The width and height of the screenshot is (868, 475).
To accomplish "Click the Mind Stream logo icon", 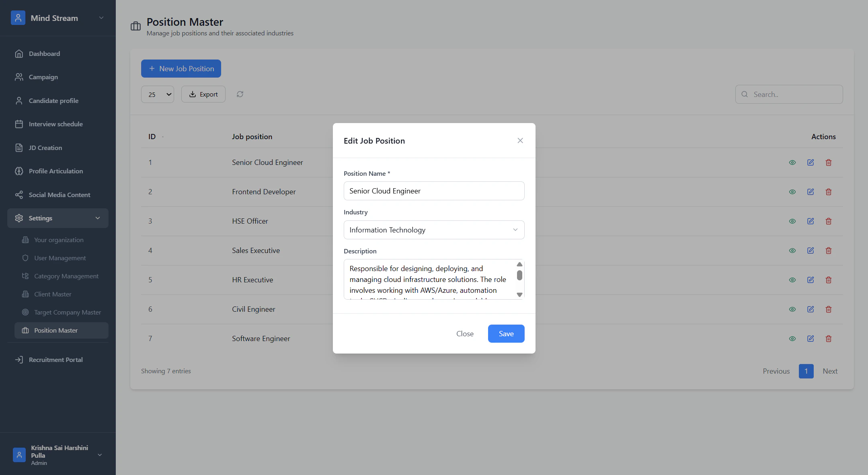I will pos(18,18).
